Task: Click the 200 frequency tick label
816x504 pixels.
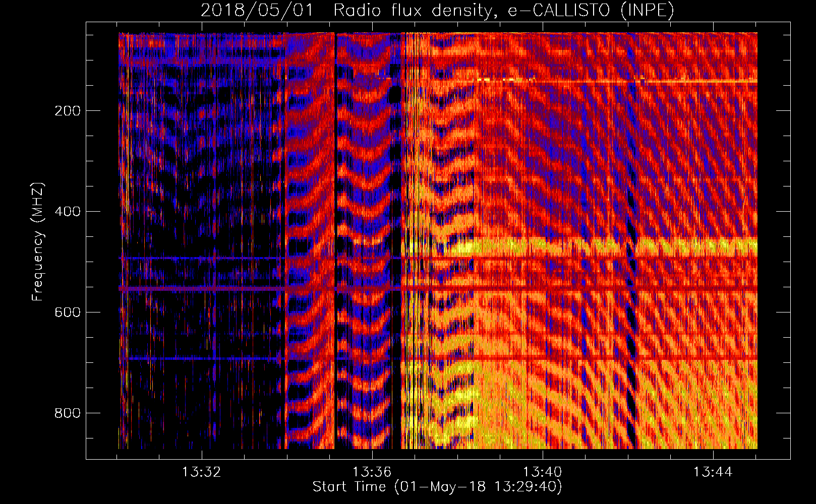Action: tap(68, 111)
